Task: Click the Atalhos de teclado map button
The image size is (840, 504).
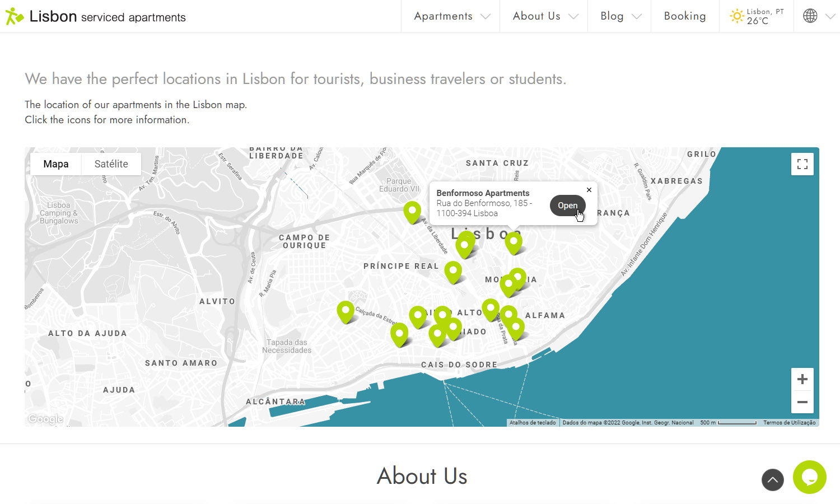Action: click(533, 423)
